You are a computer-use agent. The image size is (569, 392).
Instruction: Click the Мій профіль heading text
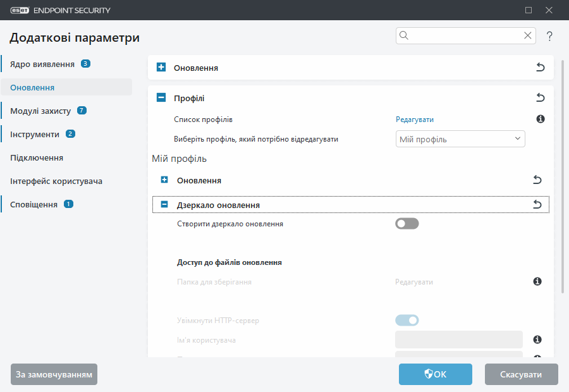click(180, 159)
